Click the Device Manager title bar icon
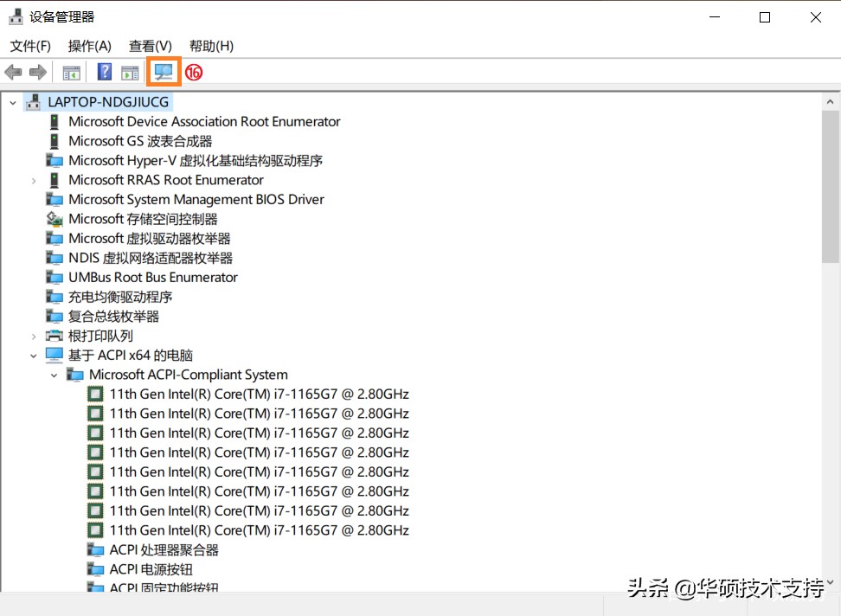 [16, 16]
